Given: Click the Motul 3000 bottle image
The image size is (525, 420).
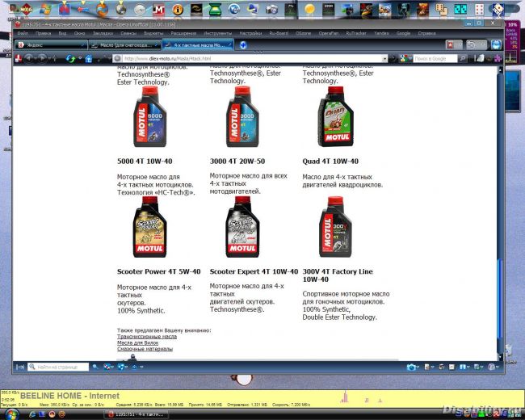Looking at the screenshot, I should pyautogui.click(x=242, y=116).
